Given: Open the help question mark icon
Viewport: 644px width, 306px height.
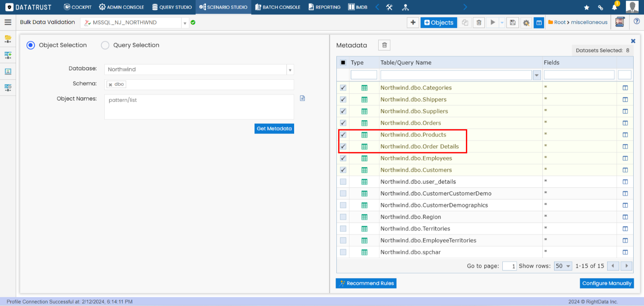Looking at the screenshot, I should 636,21.
